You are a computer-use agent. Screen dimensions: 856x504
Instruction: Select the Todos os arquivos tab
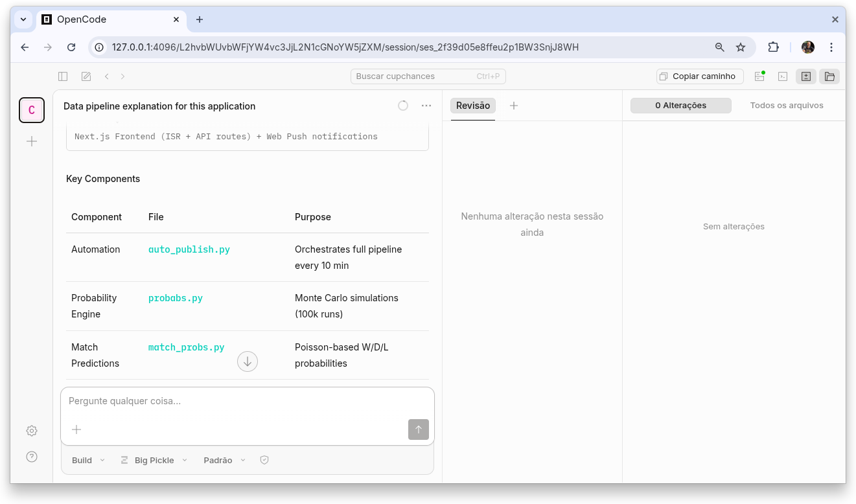[x=787, y=106]
